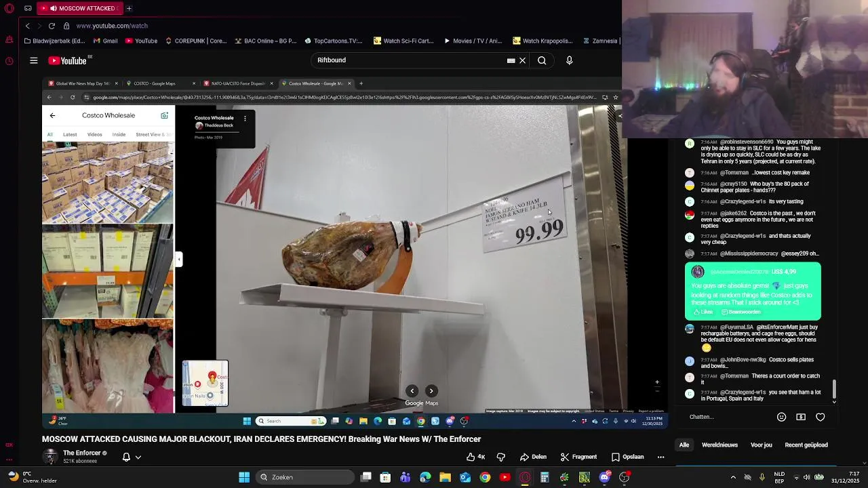Like the video with 4K likes
This screenshot has height=488, width=868.
click(x=476, y=457)
